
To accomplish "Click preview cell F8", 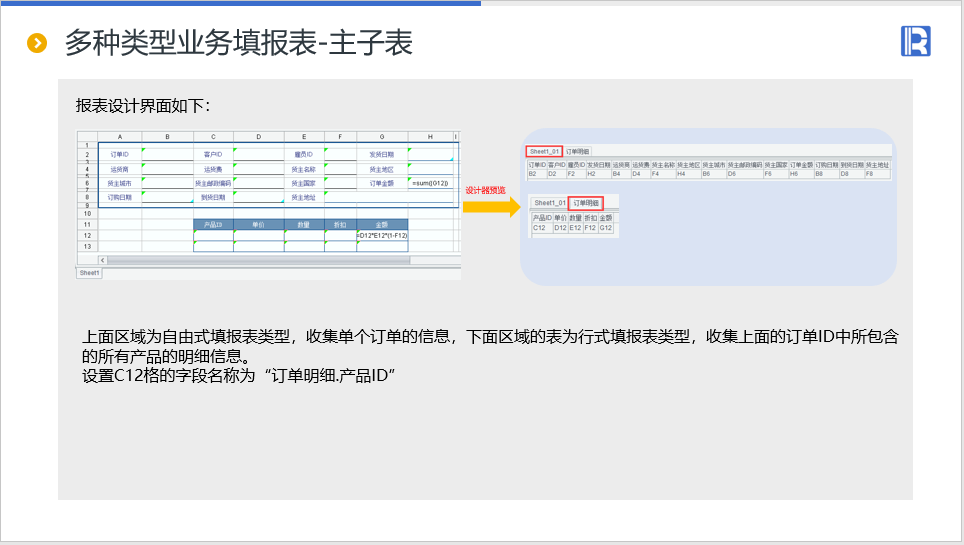I will point(878,174).
